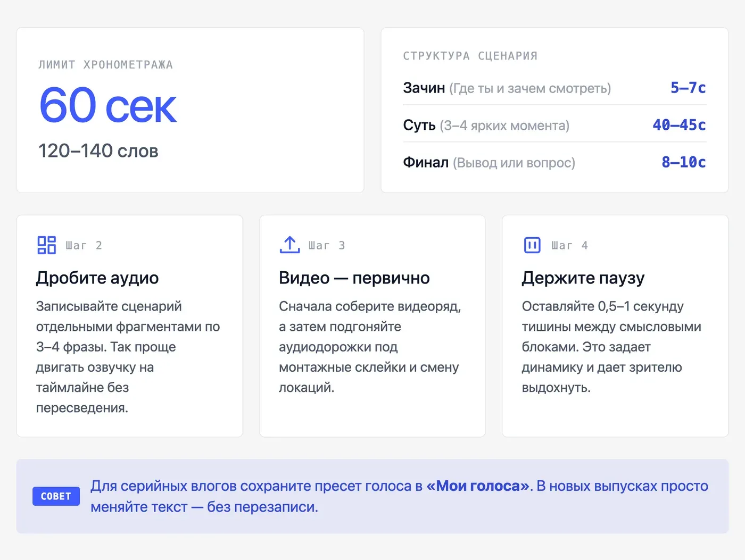Viewport: 745px width, 560px height.
Task: Click the СОВЕТ badge
Action: click(x=56, y=496)
